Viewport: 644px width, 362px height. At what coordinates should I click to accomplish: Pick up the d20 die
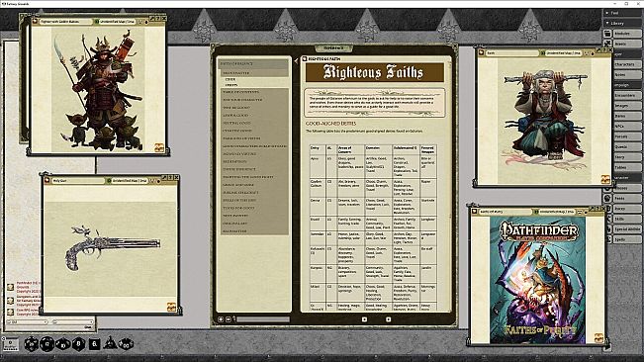[32, 344]
